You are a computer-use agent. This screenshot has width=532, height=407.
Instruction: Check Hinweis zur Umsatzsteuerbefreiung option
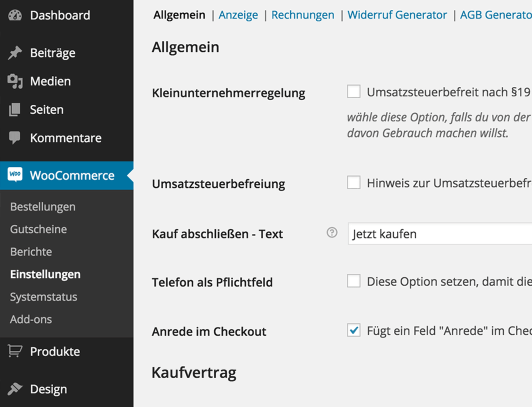[353, 182]
